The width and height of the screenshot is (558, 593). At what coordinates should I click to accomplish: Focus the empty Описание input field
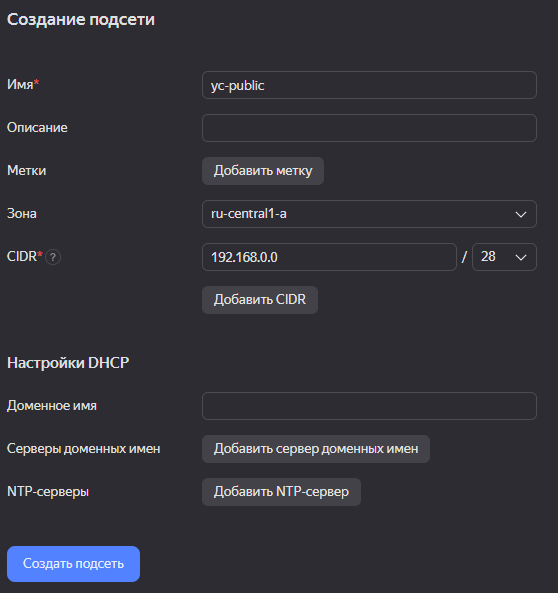369,128
